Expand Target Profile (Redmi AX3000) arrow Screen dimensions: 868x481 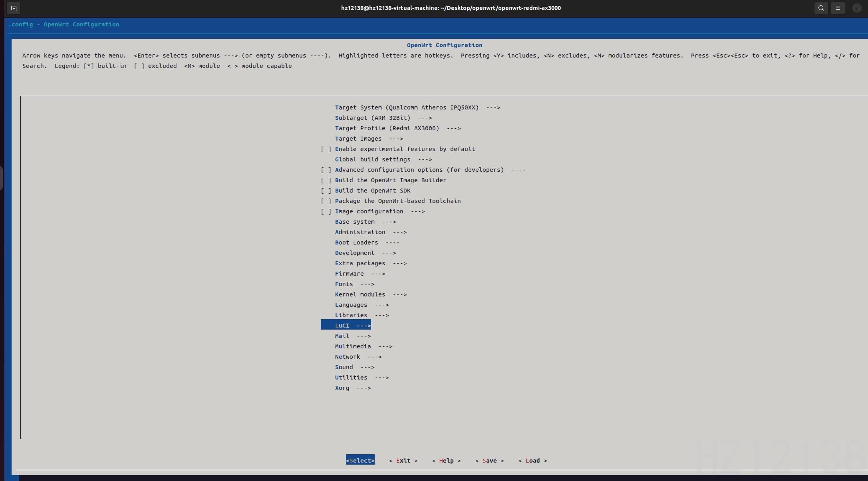(454, 128)
